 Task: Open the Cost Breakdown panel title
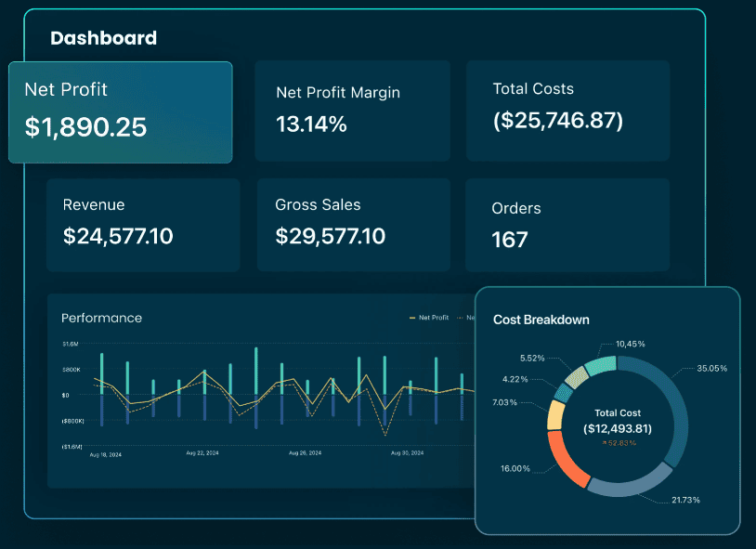pos(541,320)
